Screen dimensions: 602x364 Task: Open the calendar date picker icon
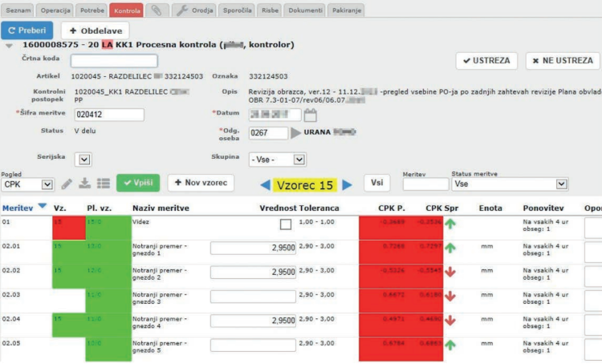(310, 115)
